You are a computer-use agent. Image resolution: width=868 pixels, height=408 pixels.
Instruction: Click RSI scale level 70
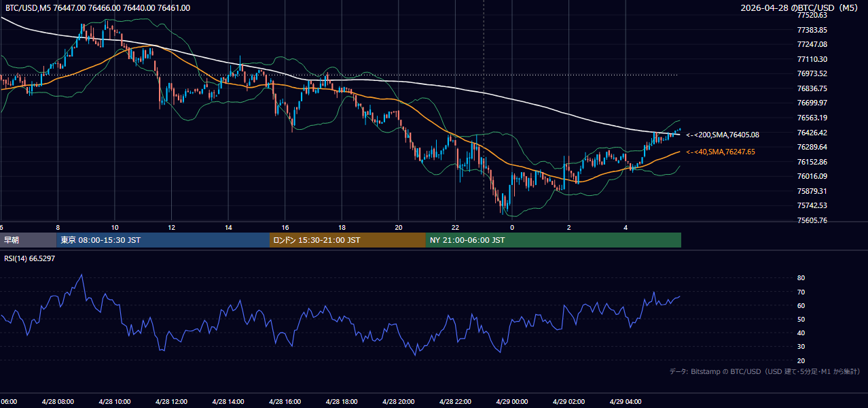tap(801, 292)
